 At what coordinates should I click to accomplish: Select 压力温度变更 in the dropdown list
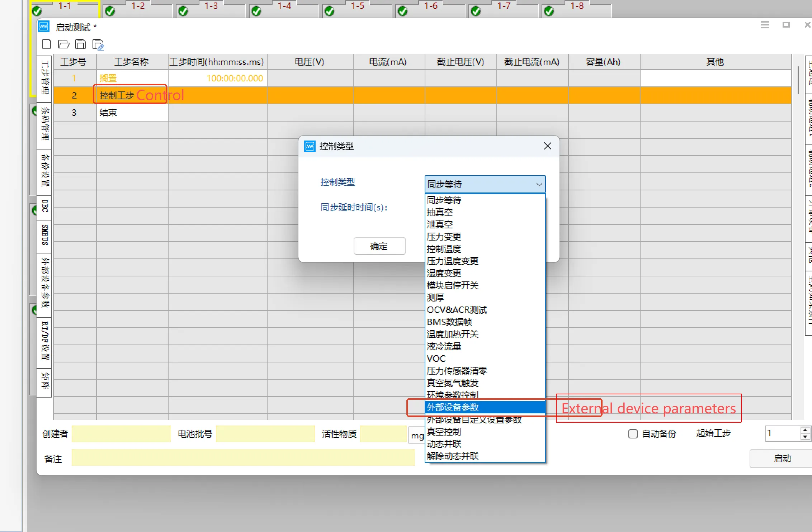coord(485,261)
